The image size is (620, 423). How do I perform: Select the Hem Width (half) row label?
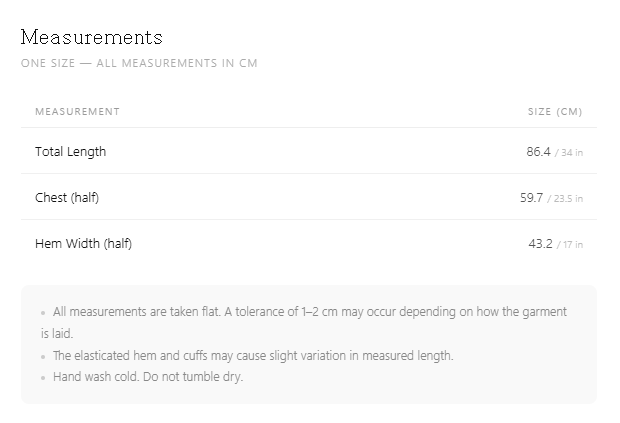[x=83, y=244]
